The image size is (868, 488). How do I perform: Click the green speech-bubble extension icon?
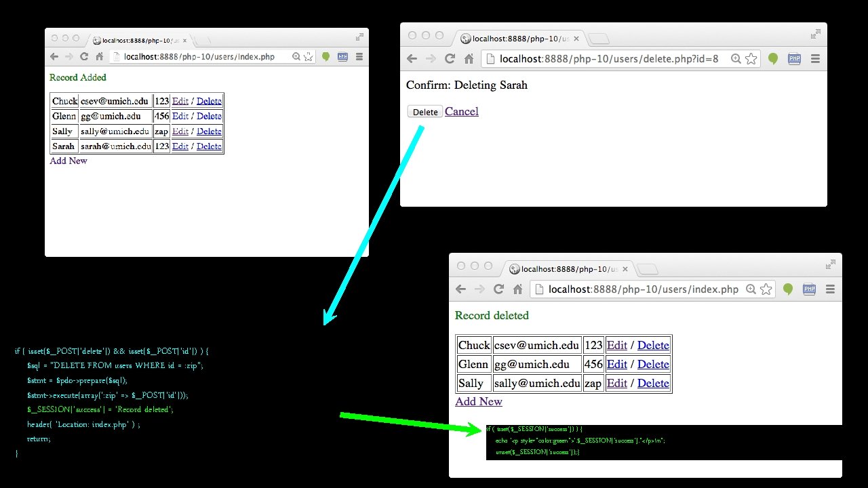click(773, 59)
